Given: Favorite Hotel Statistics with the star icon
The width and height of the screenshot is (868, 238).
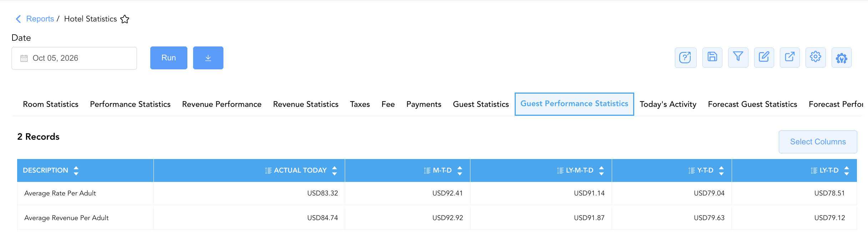Looking at the screenshot, I should [125, 19].
